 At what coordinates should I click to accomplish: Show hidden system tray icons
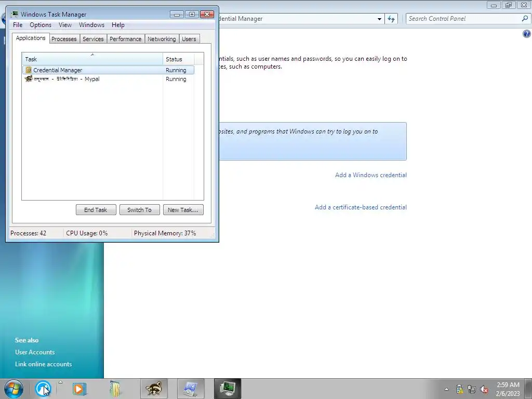(x=446, y=389)
